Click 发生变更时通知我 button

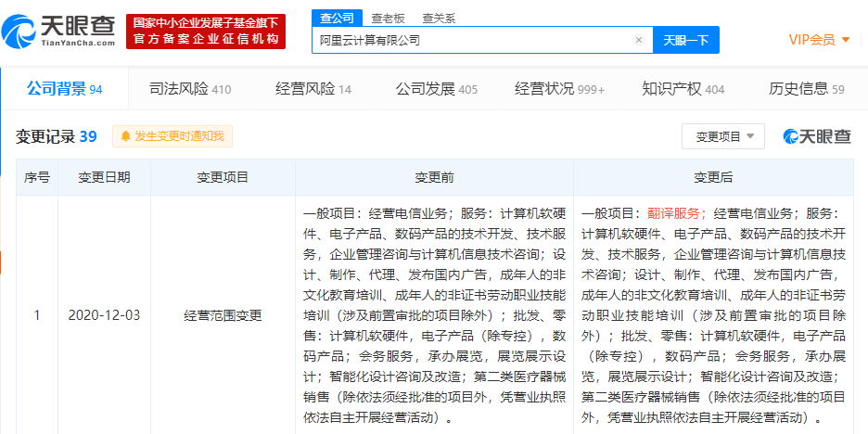pyautogui.click(x=172, y=136)
